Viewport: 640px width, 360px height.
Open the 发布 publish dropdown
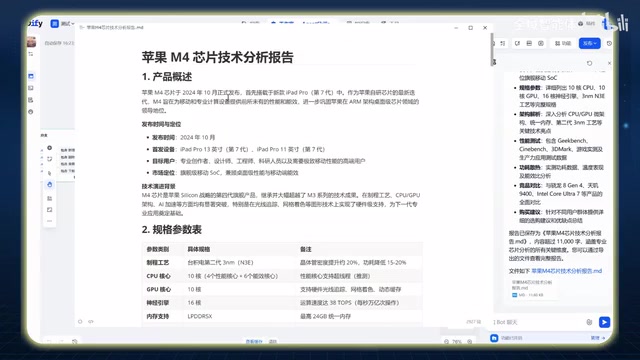pos(589,43)
